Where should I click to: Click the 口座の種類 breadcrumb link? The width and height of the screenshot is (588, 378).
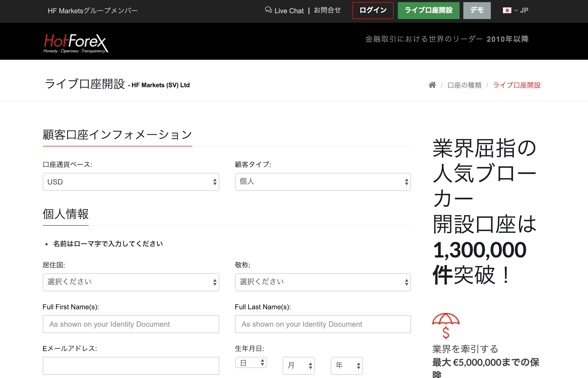coord(464,85)
